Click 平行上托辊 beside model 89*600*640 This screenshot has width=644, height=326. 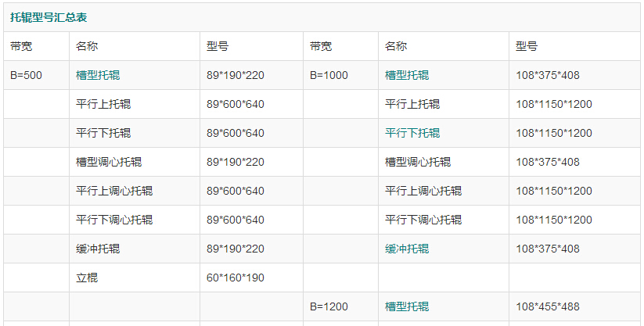coord(103,104)
